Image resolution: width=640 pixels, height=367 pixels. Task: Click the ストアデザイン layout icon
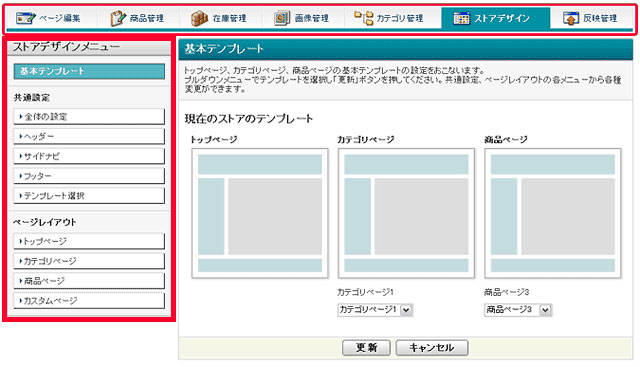tap(461, 18)
